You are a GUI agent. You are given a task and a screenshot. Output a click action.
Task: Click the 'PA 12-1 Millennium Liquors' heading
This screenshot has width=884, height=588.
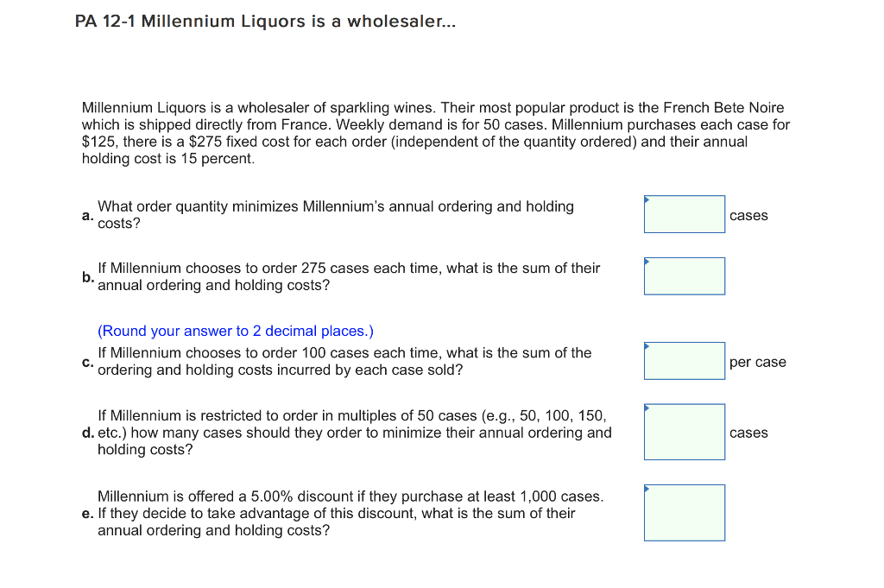(x=266, y=22)
